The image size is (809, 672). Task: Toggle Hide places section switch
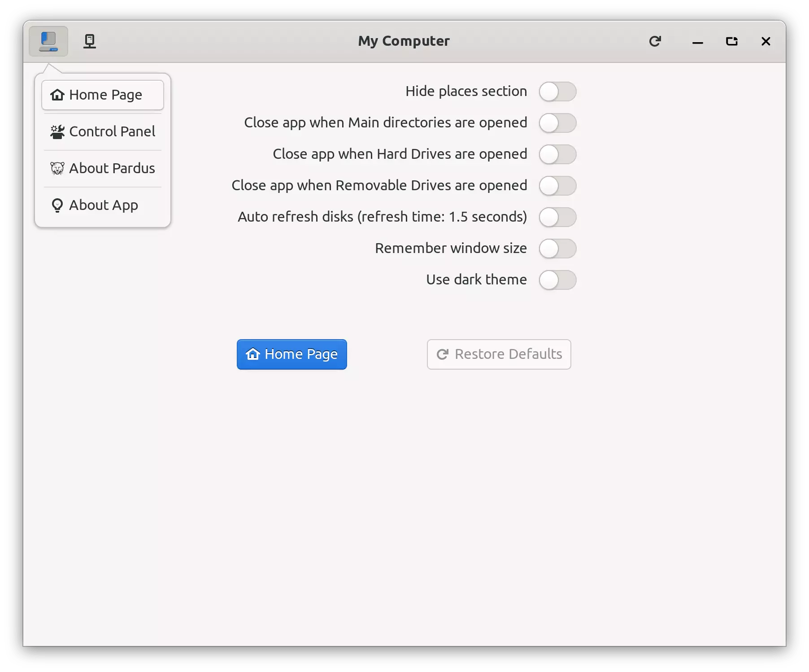(x=557, y=92)
